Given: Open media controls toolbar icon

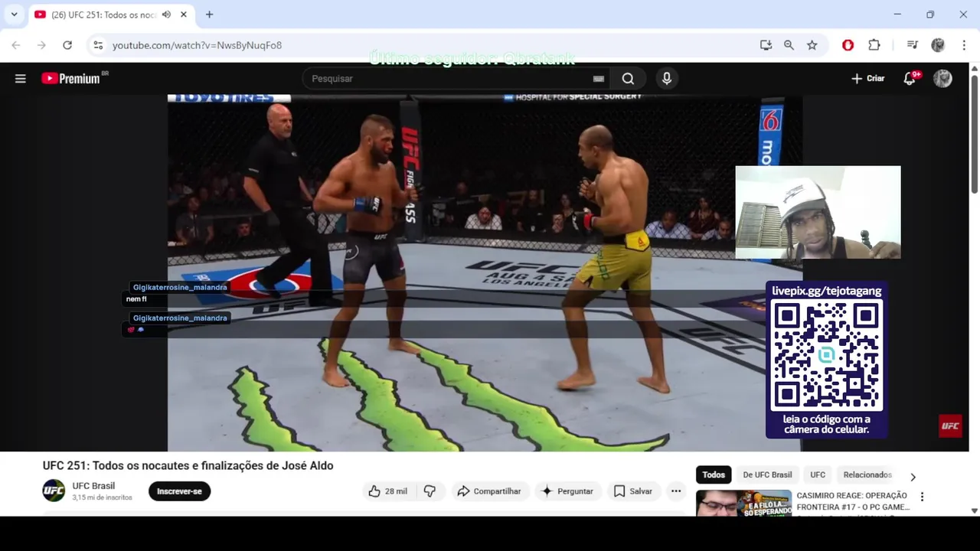Looking at the screenshot, I should coord(912,45).
